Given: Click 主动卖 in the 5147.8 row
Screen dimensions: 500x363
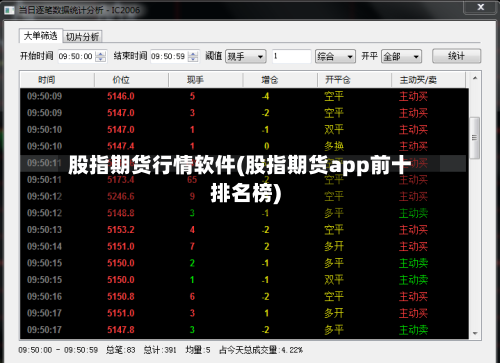Looking at the screenshot, I should click(x=413, y=330).
